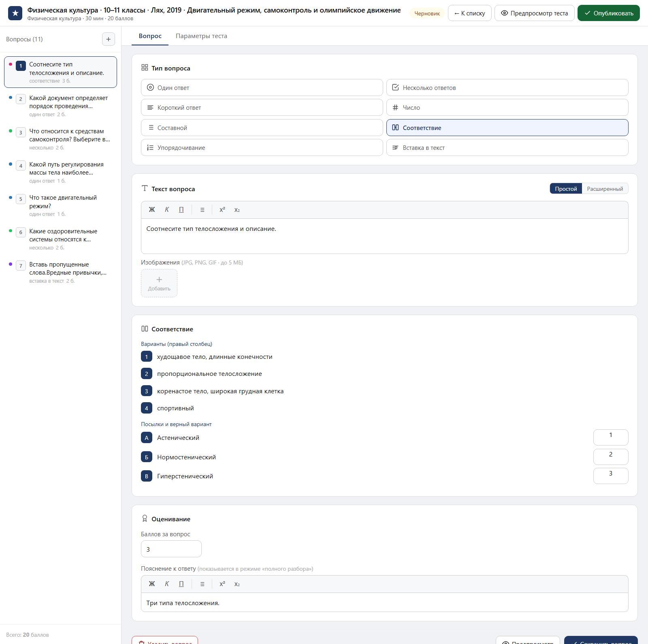Viewport: 648px width, 644px height.
Task: Open the 'Параметры теста' tab
Action: 201,36
